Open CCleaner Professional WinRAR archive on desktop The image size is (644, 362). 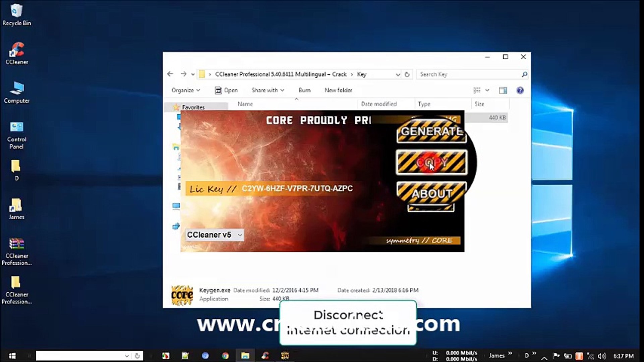coord(16,252)
